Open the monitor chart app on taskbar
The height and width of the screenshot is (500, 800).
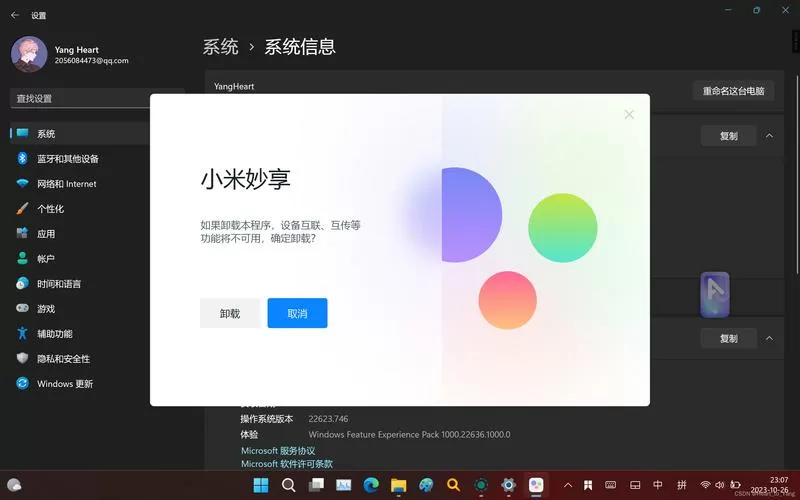(343, 485)
